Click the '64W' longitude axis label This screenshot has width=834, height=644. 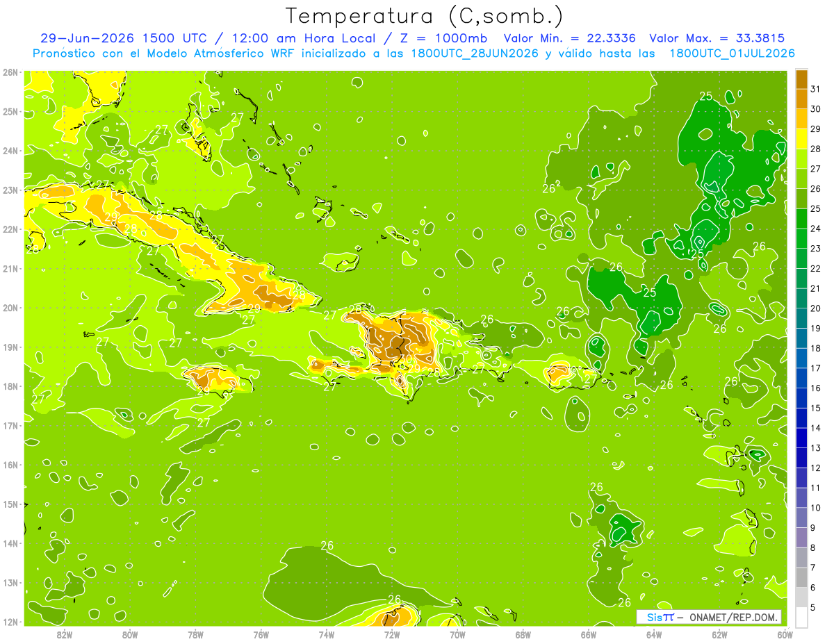coord(654,634)
